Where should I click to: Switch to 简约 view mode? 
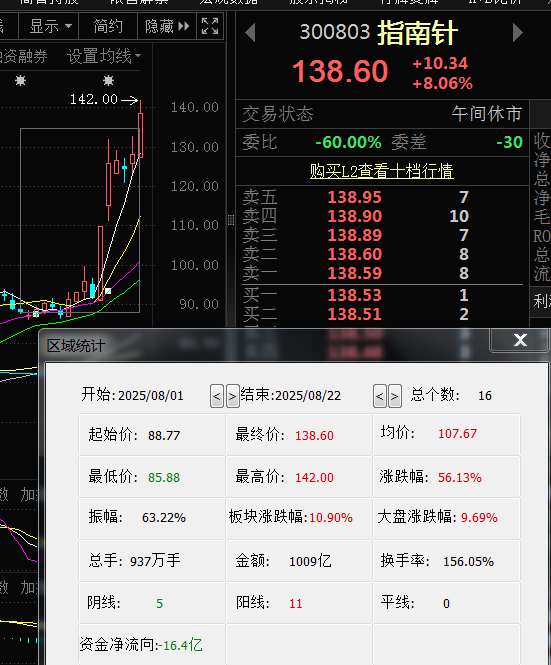click(x=108, y=26)
